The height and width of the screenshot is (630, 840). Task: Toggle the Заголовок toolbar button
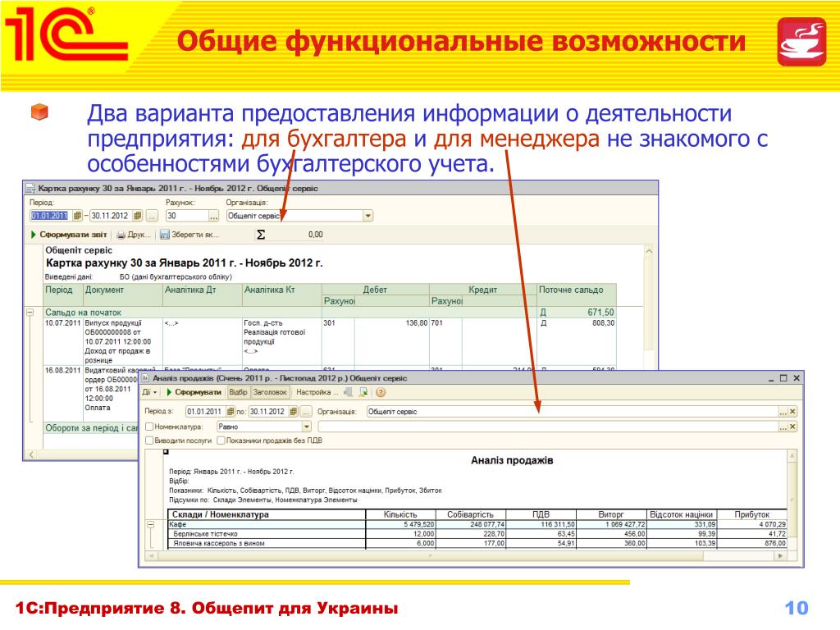[270, 392]
